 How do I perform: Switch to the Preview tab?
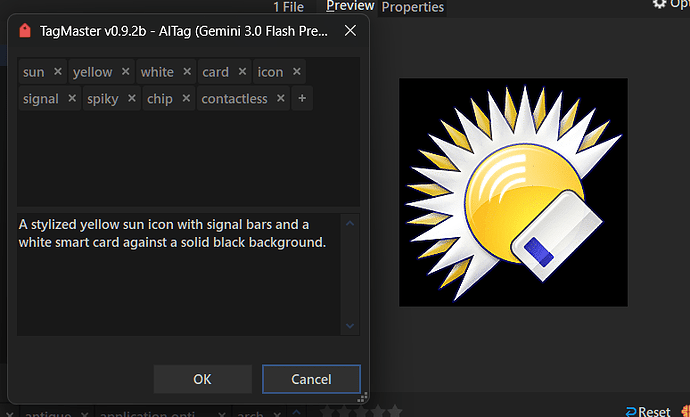350,6
